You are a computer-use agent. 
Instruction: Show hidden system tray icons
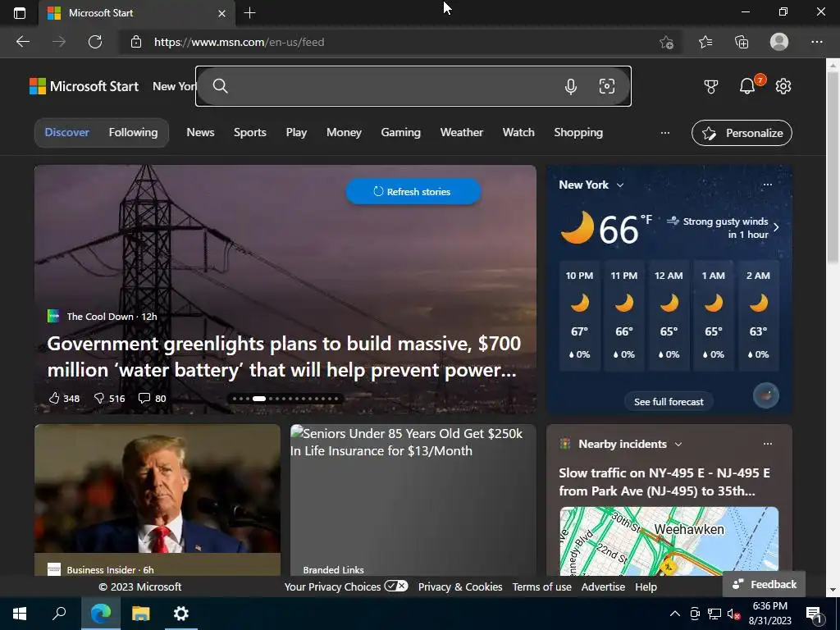(x=675, y=614)
